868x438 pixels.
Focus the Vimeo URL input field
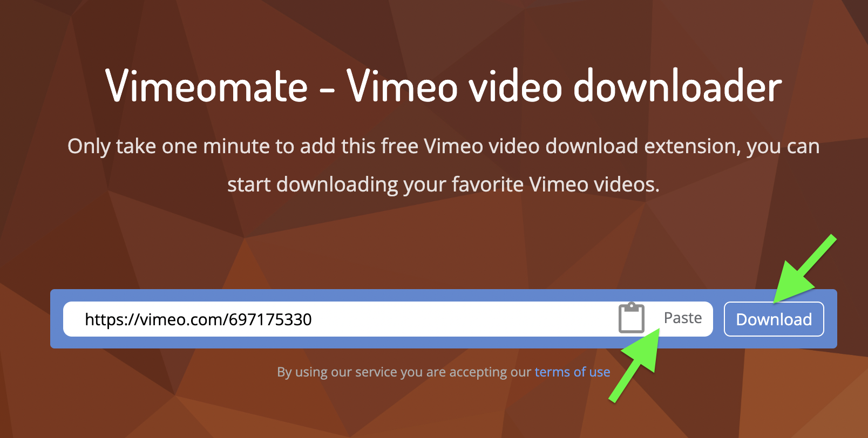click(x=388, y=319)
